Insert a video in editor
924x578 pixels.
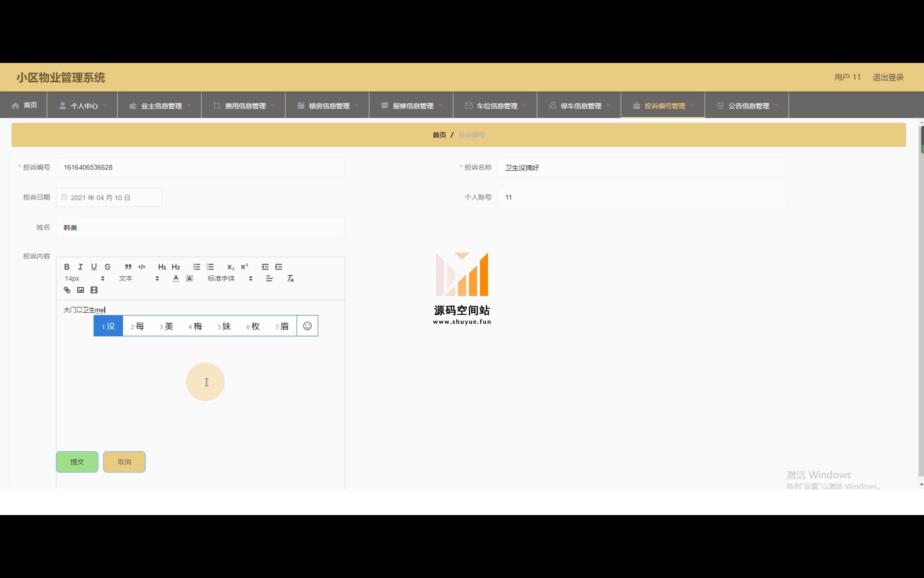click(x=94, y=290)
